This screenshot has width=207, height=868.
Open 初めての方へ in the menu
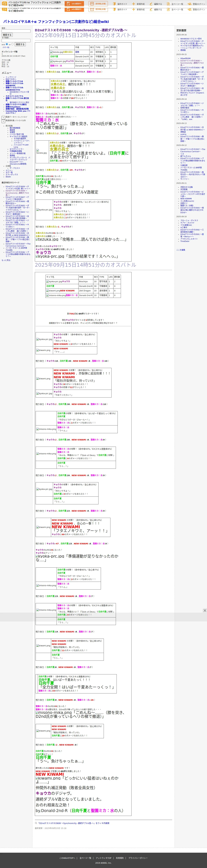tap(11, 79)
